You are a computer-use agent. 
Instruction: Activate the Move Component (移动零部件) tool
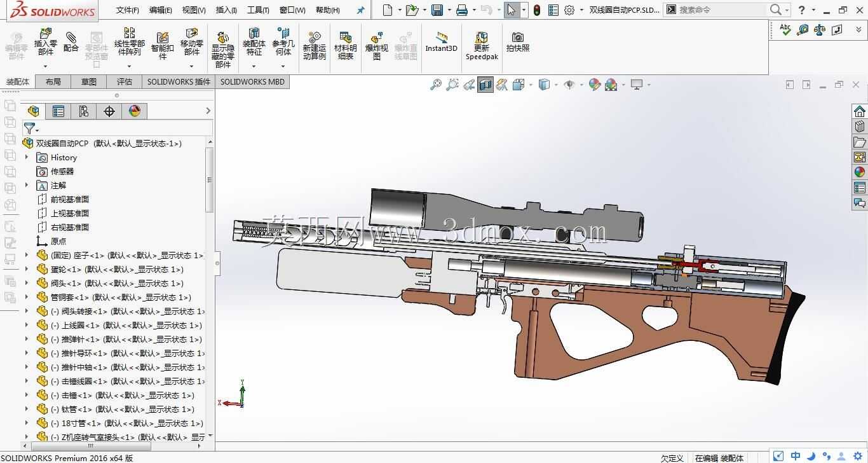tap(191, 41)
